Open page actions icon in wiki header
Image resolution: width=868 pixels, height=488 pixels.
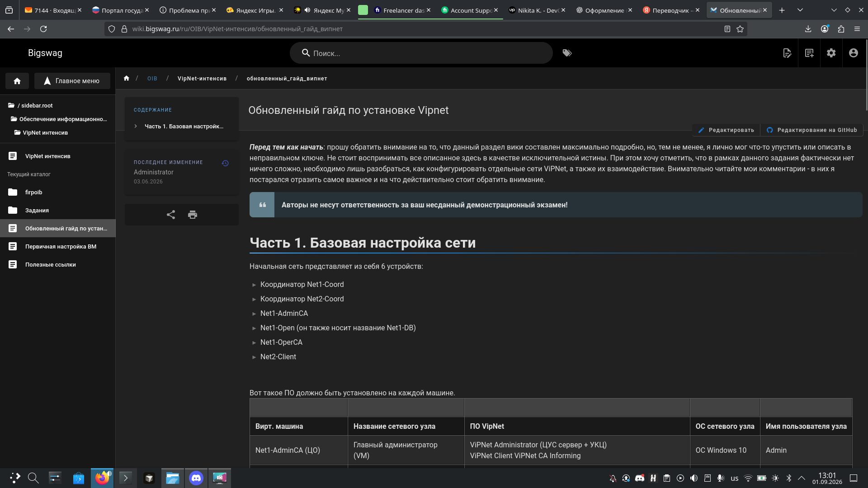pyautogui.click(x=787, y=53)
